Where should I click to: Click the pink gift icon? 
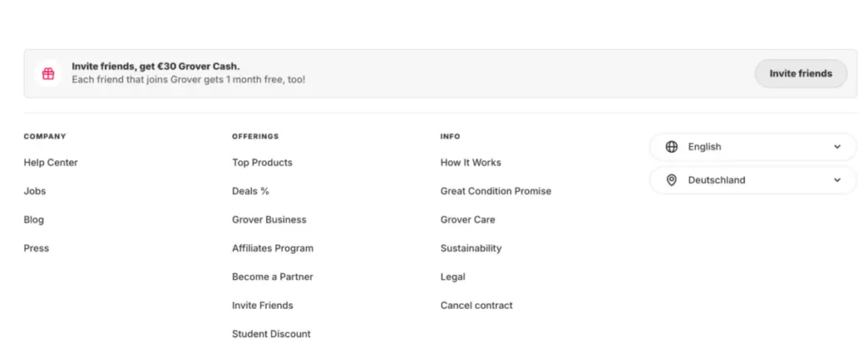tap(48, 74)
